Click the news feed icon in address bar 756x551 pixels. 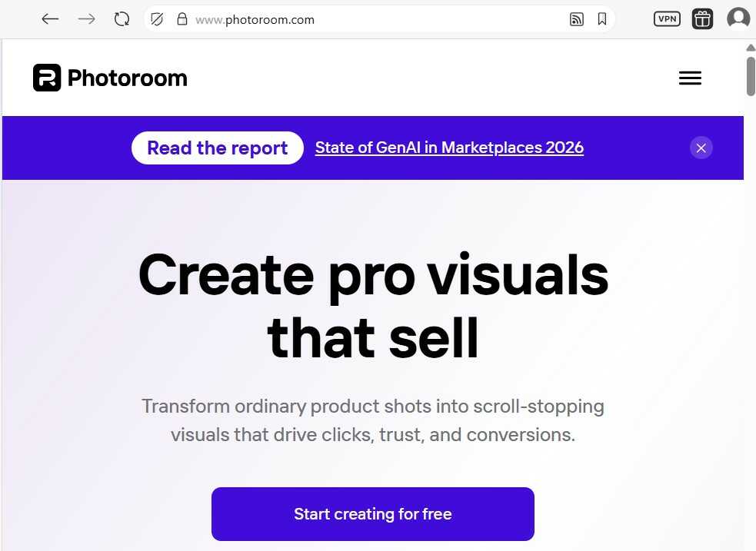pos(577,19)
